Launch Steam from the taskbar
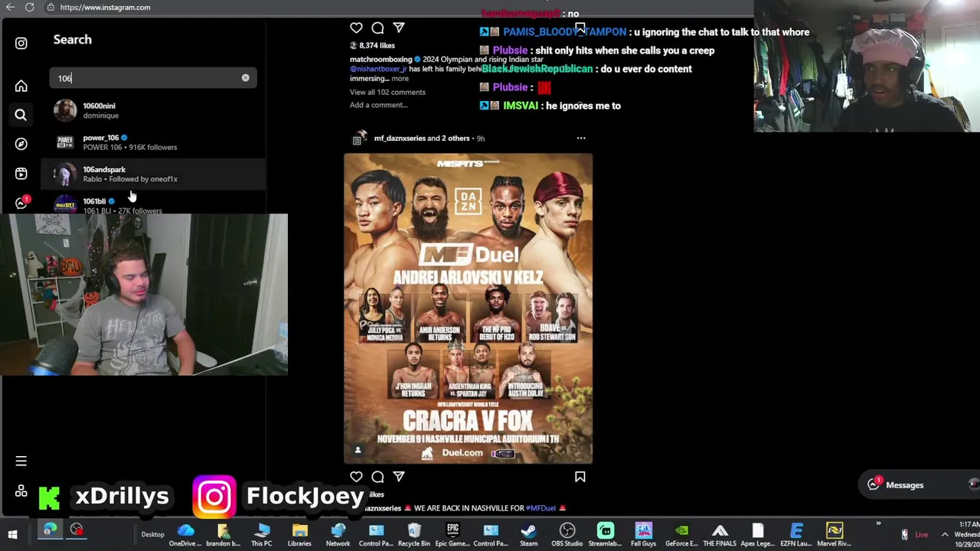 tap(529, 534)
